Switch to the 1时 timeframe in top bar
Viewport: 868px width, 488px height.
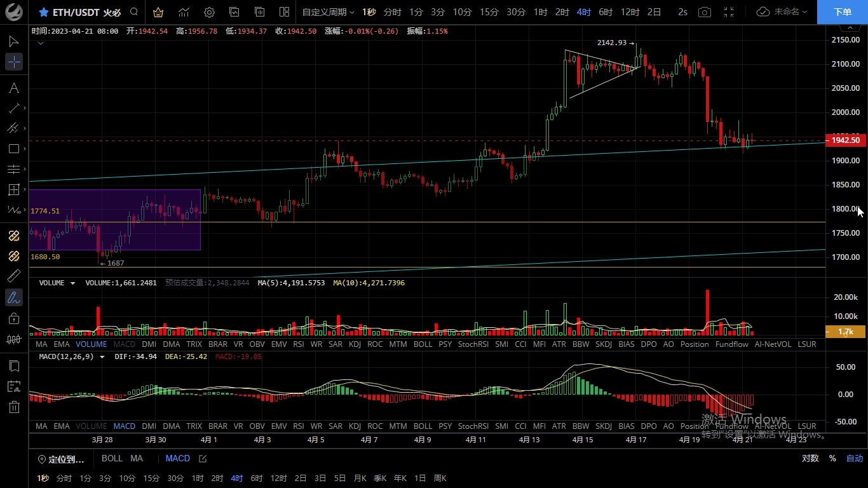(x=540, y=12)
